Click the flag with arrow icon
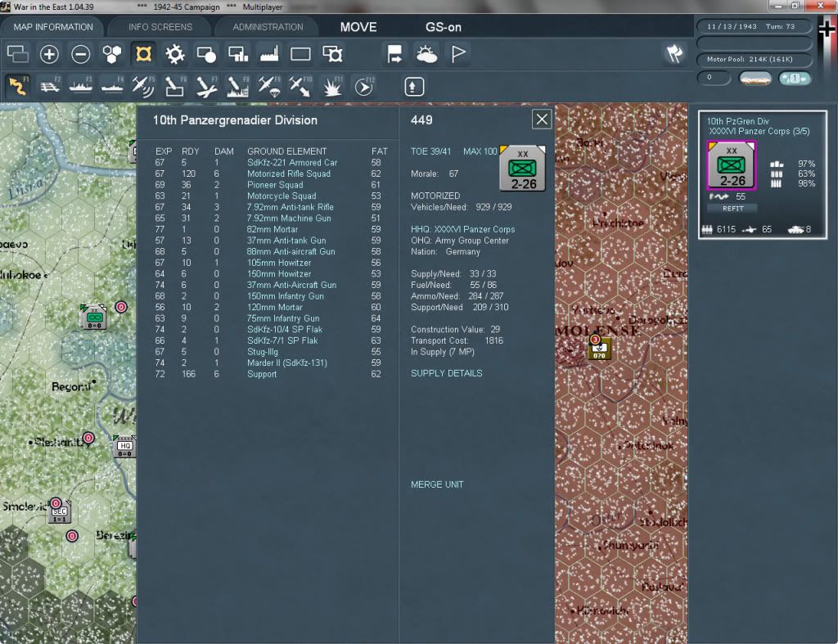The width and height of the screenshot is (838, 644). coord(395,54)
